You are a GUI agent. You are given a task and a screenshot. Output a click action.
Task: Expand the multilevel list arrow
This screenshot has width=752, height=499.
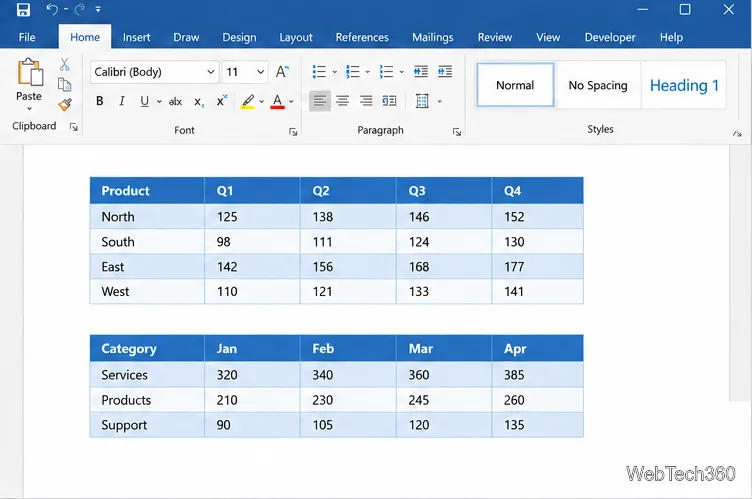coord(401,72)
